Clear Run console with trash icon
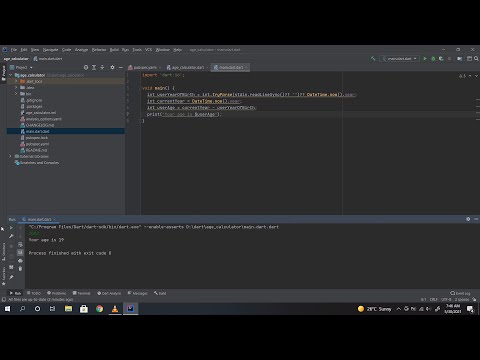The image size is (480, 360). (20, 269)
